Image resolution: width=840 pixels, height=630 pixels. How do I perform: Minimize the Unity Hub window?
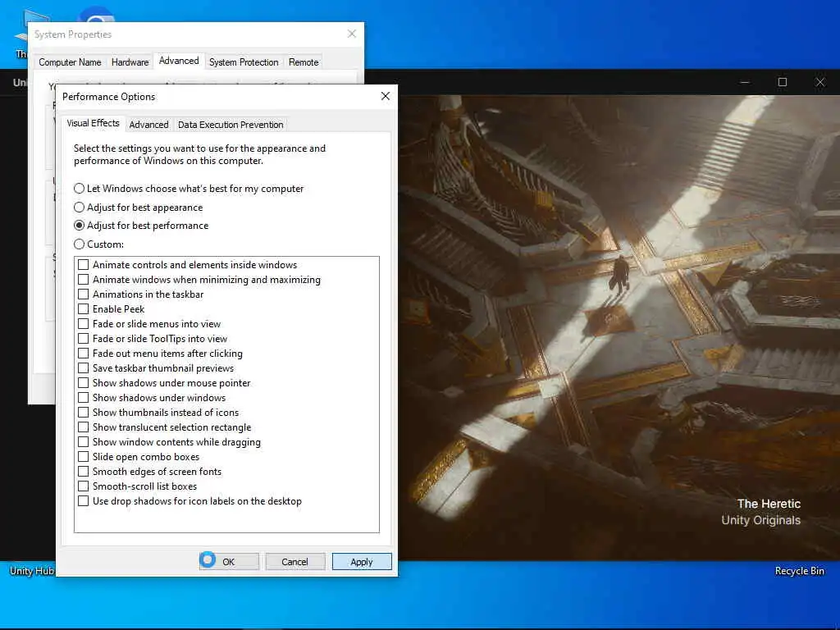[x=745, y=82]
